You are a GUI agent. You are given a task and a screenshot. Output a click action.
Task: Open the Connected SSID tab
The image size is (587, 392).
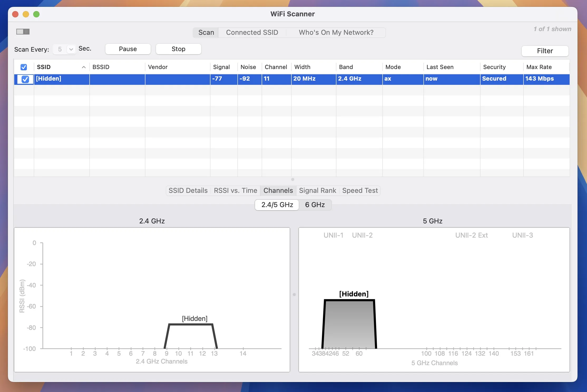click(x=252, y=32)
